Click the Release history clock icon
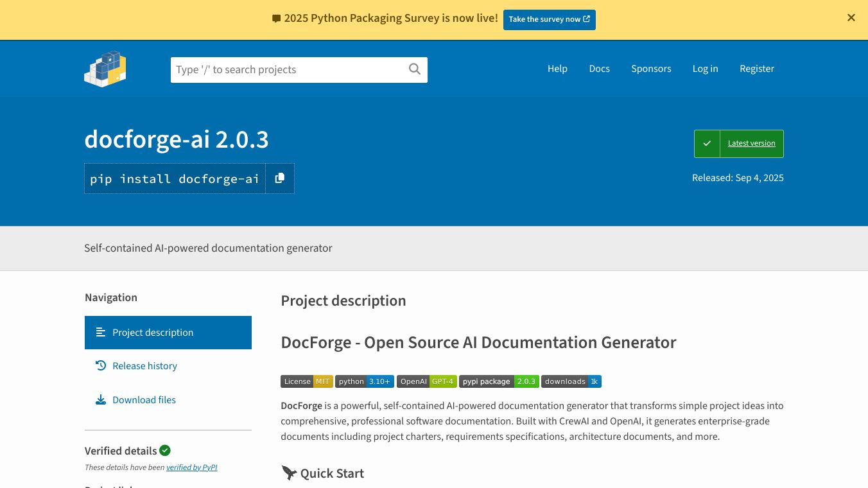This screenshot has width=868, height=488. pos(101,366)
